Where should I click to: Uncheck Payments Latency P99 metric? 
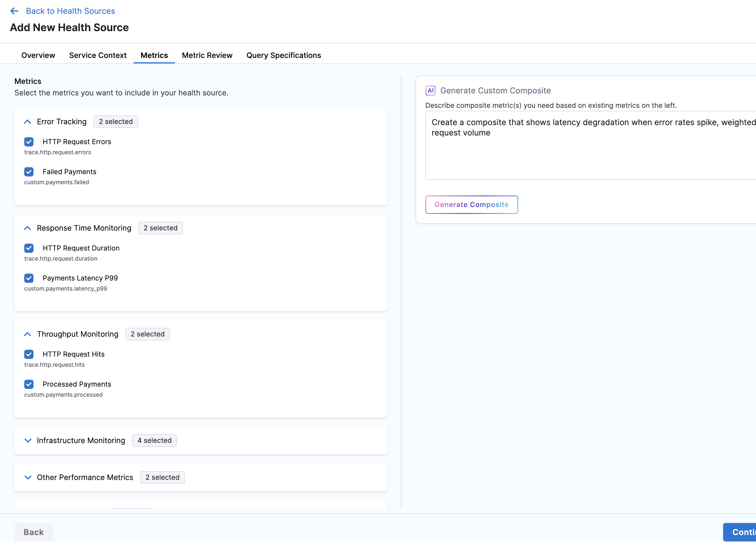29,278
